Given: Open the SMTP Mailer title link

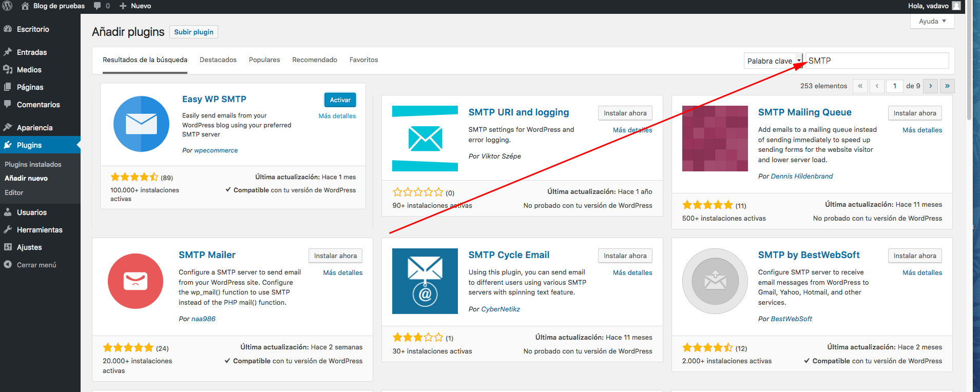Looking at the screenshot, I should point(207,255).
